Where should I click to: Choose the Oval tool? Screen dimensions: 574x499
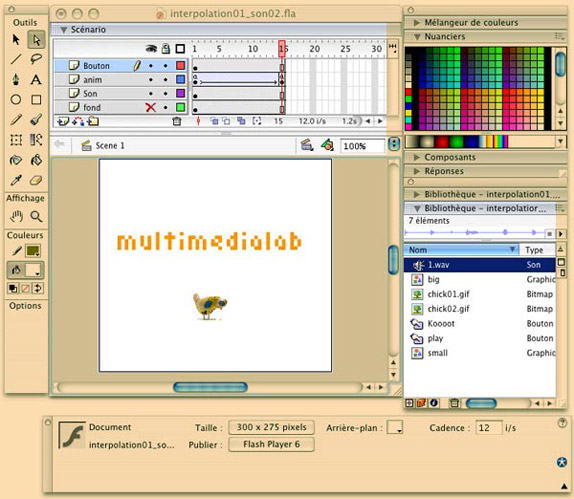16,99
